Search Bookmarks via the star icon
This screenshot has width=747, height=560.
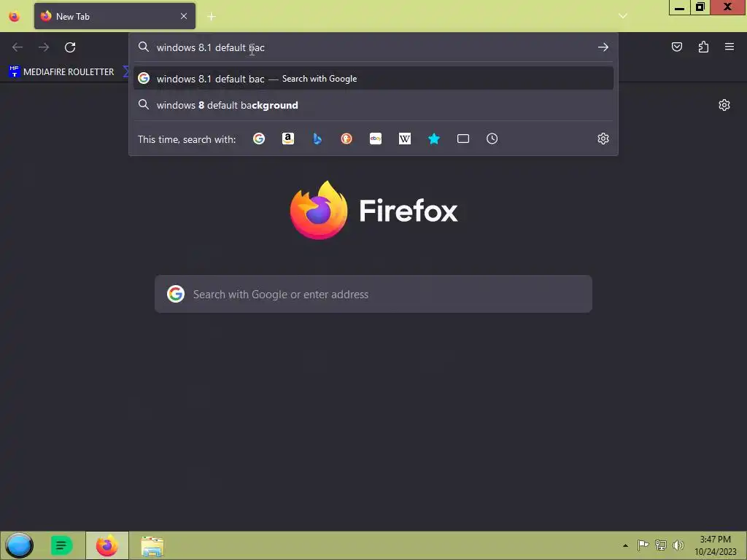433,139
